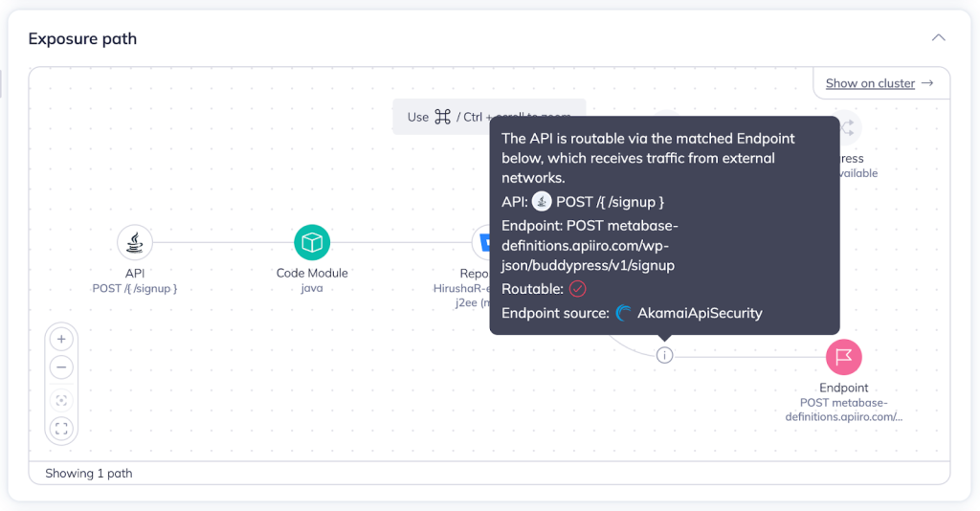Click the Endpoint label under the flag
The width and height of the screenshot is (980, 511).
843,388
